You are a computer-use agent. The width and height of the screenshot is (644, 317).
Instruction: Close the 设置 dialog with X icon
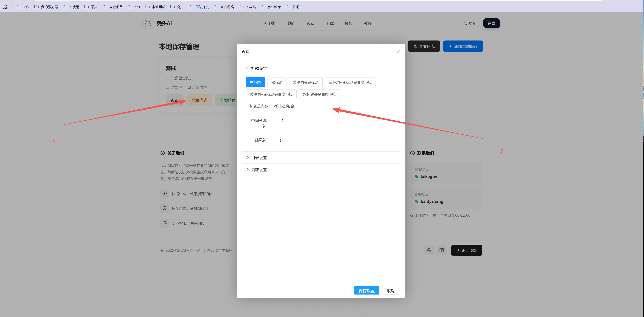(x=398, y=51)
